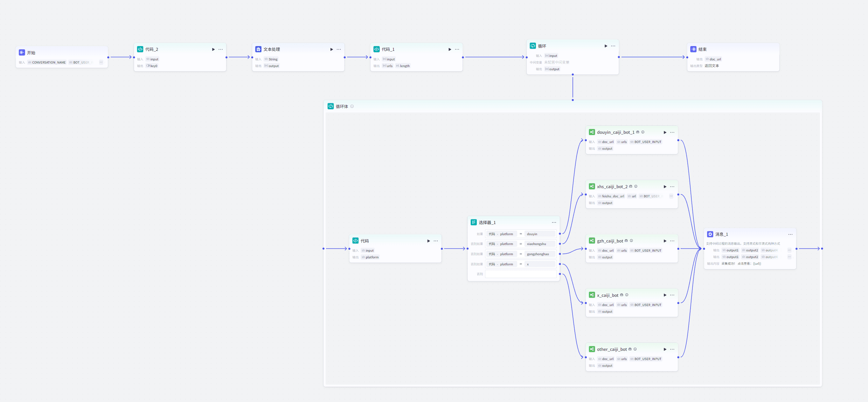
Task: Open more options on 文本处理 node
Action: (339, 50)
